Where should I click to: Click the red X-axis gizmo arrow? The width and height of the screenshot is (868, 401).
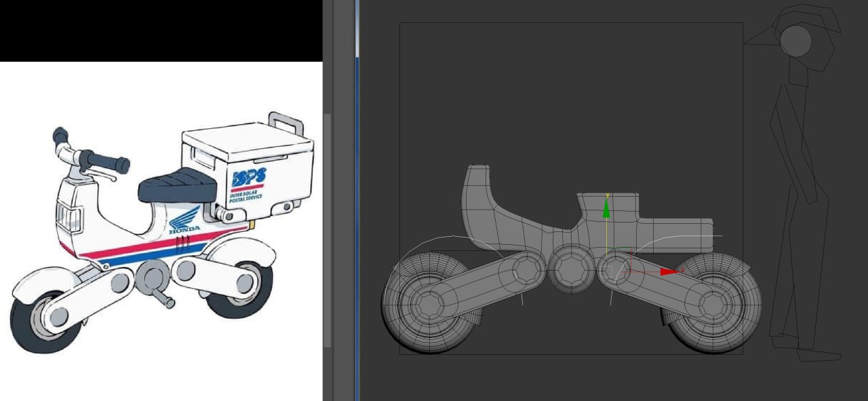point(669,271)
